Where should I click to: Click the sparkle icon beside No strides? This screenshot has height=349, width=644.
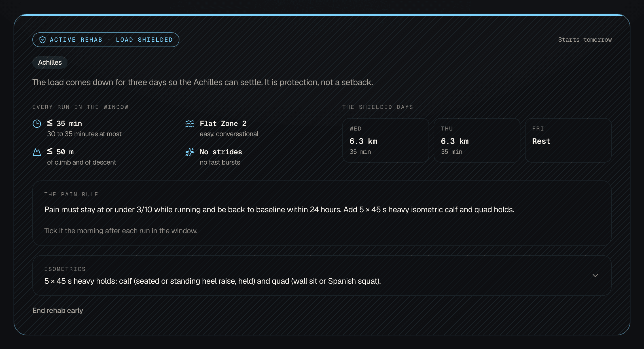190,152
